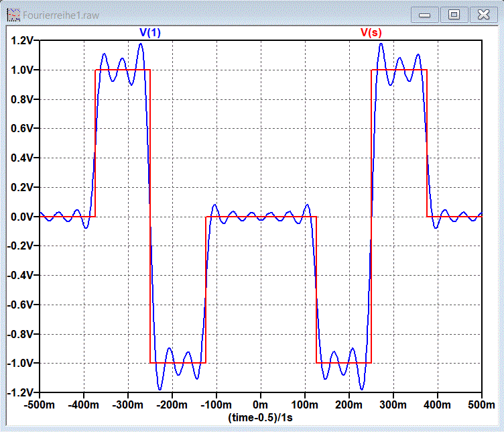Click the -300m horizontal axis label

128,404
